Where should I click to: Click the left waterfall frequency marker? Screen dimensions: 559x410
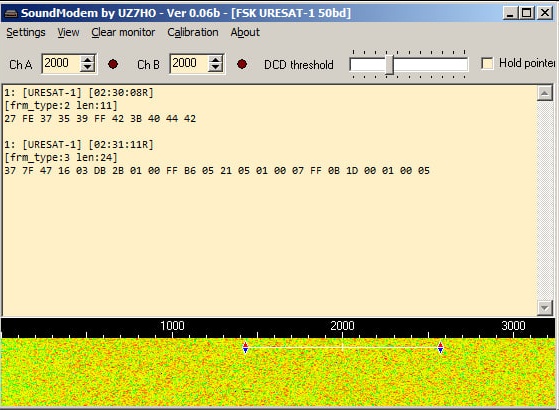(x=245, y=347)
